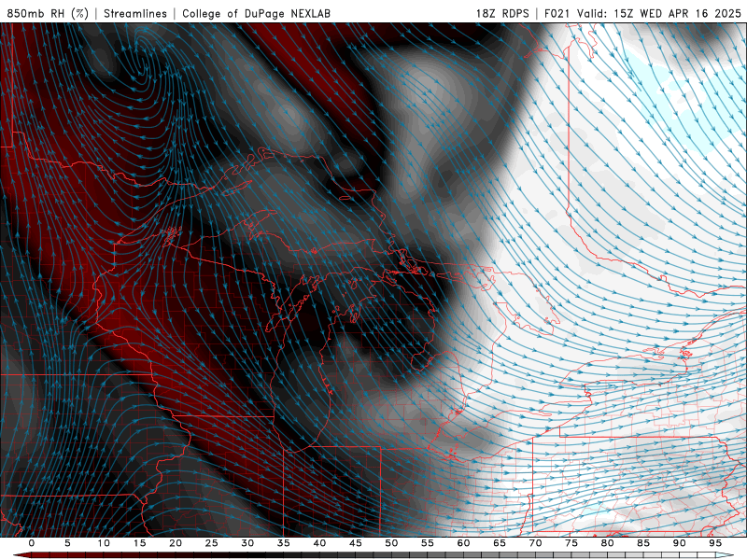Viewport: 747px width, 560px height.
Task: Click 'Valid: 15Z WED APR 16 2025' text
Action: coord(659,13)
